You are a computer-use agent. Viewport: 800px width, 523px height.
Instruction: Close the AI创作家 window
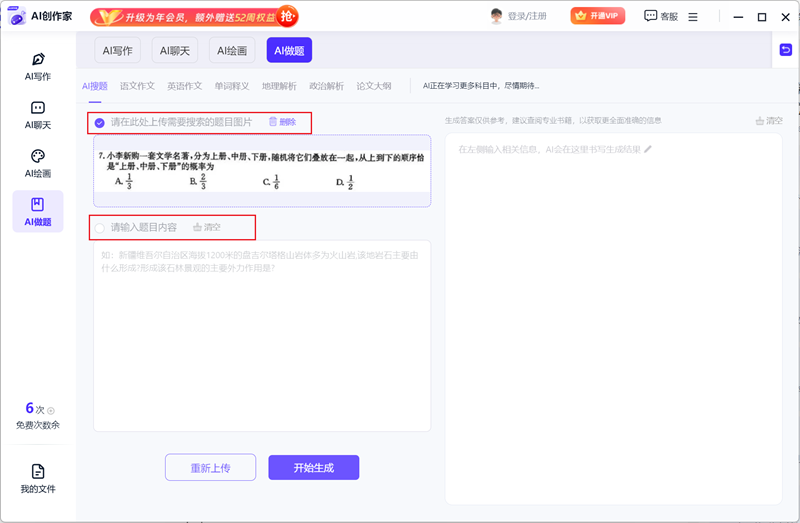(x=786, y=17)
